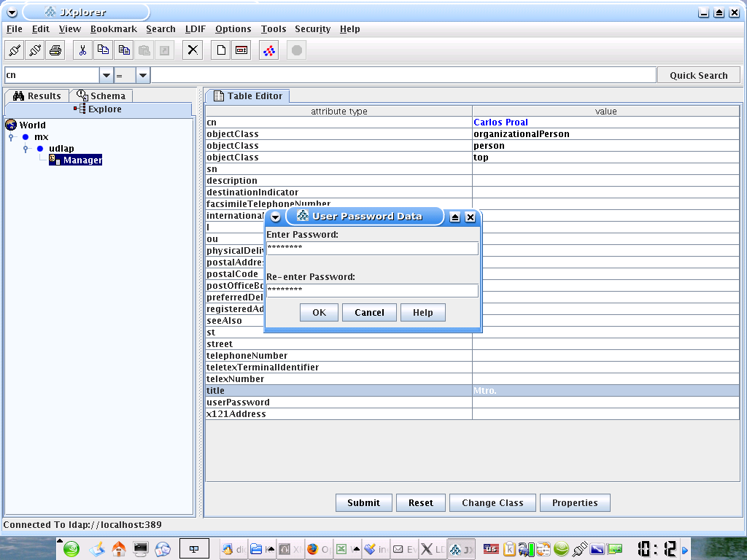The height and width of the screenshot is (560, 747).
Task: Switch to the Schema tab
Action: point(101,96)
